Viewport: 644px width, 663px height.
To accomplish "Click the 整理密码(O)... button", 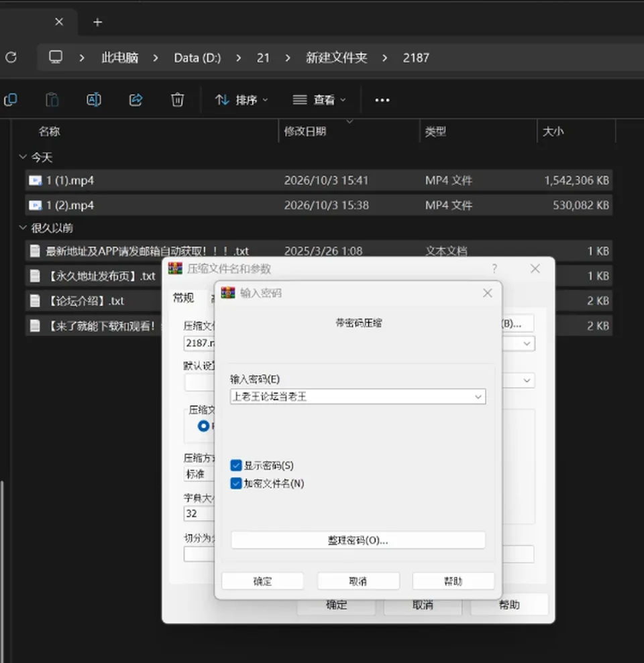I will coord(358,540).
